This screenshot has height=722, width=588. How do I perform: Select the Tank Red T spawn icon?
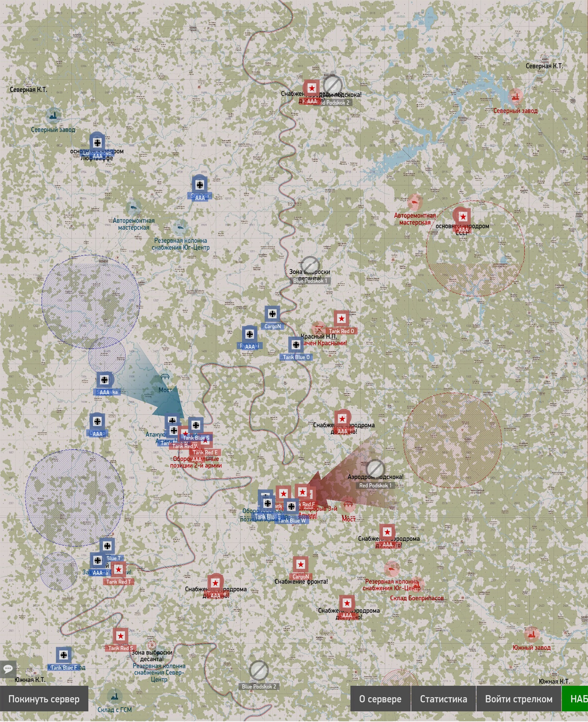(118, 570)
